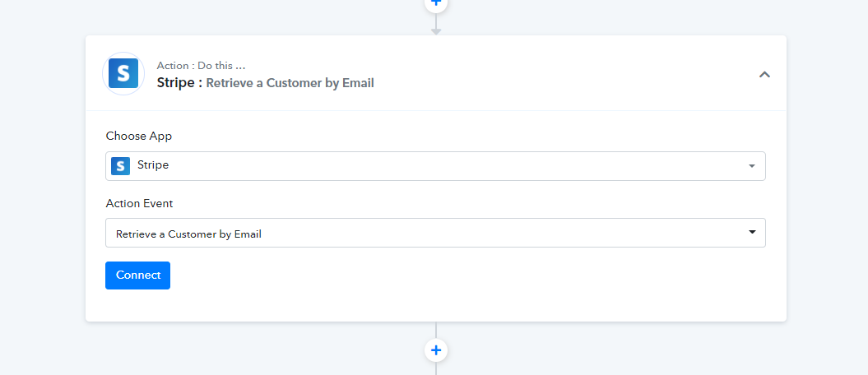This screenshot has height=375, width=868.
Task: Add a step with plus above the card
Action: [x=436, y=3]
